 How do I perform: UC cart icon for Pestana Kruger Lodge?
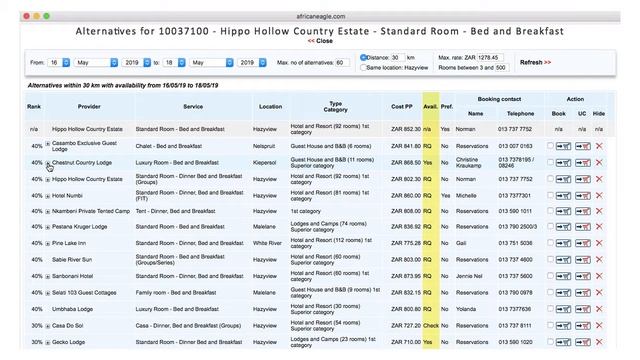[x=582, y=227]
